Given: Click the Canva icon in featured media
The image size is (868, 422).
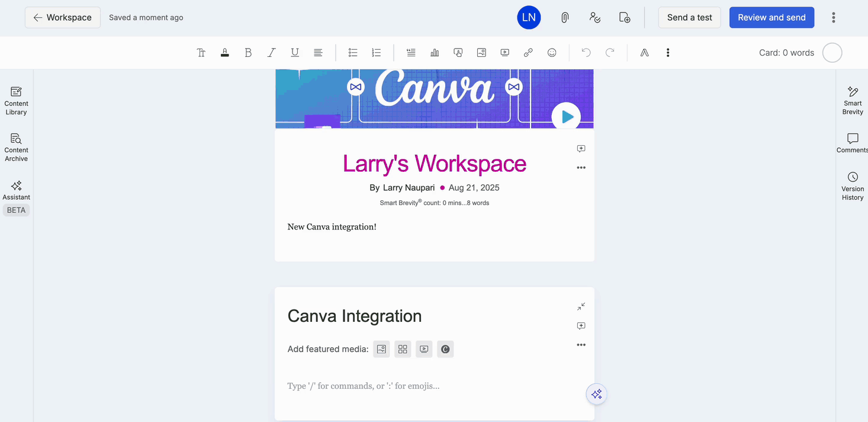Looking at the screenshot, I should point(445,349).
